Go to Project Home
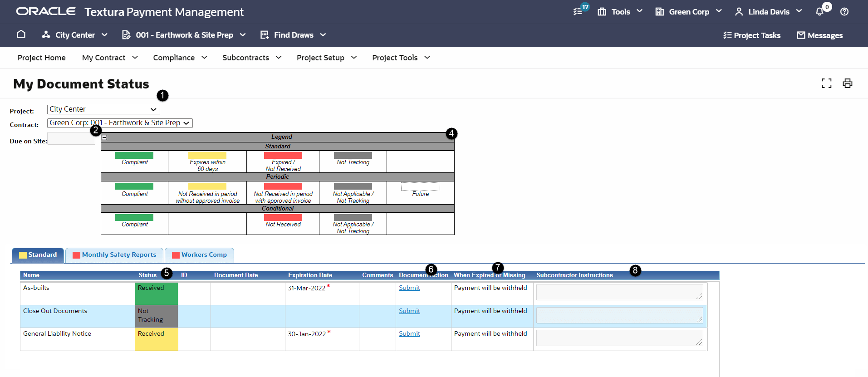This screenshot has width=868, height=377. (x=42, y=58)
